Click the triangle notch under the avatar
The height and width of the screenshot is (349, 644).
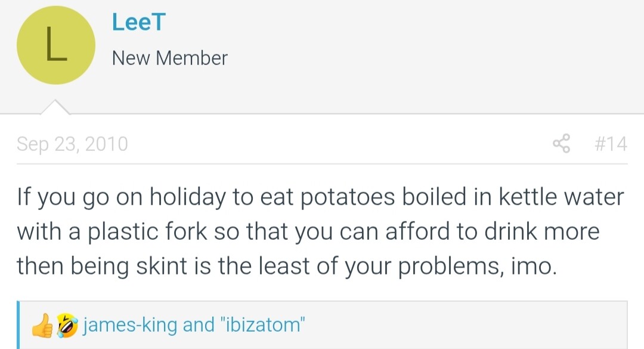55,107
